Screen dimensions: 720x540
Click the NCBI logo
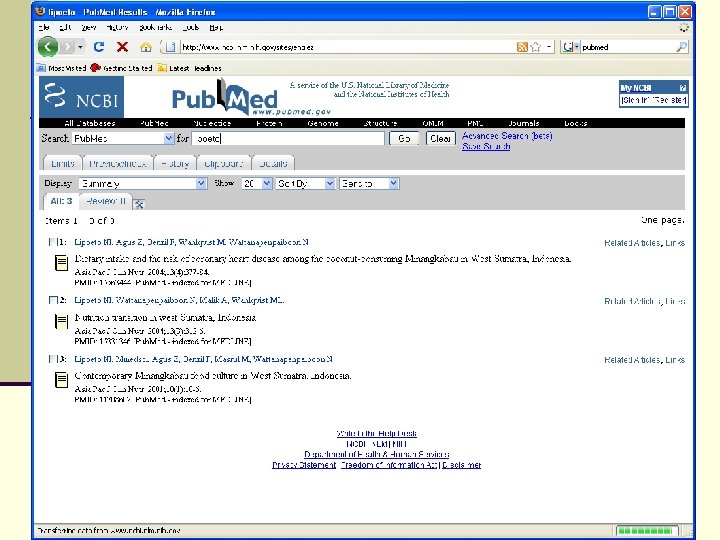pyautogui.click(x=81, y=97)
